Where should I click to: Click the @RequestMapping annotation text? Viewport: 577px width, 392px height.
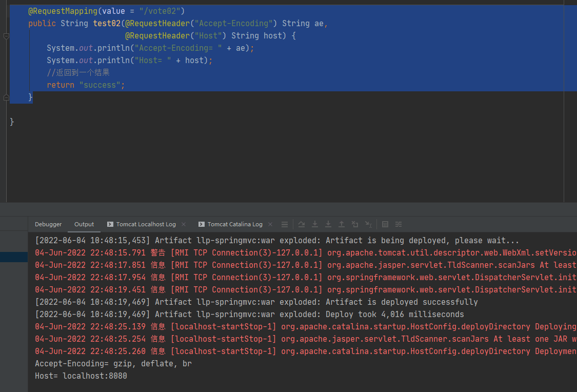63,11
